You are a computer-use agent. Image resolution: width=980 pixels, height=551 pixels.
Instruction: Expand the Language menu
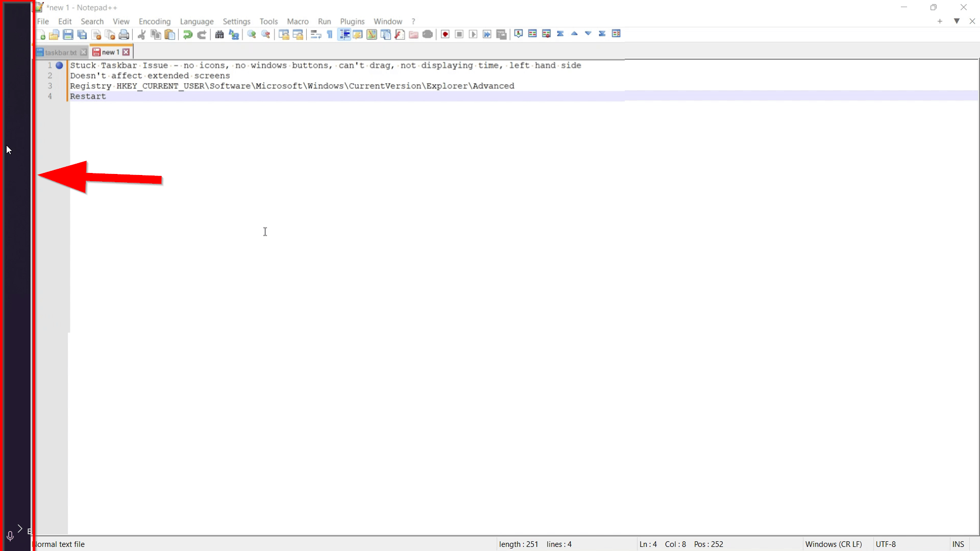[197, 21]
